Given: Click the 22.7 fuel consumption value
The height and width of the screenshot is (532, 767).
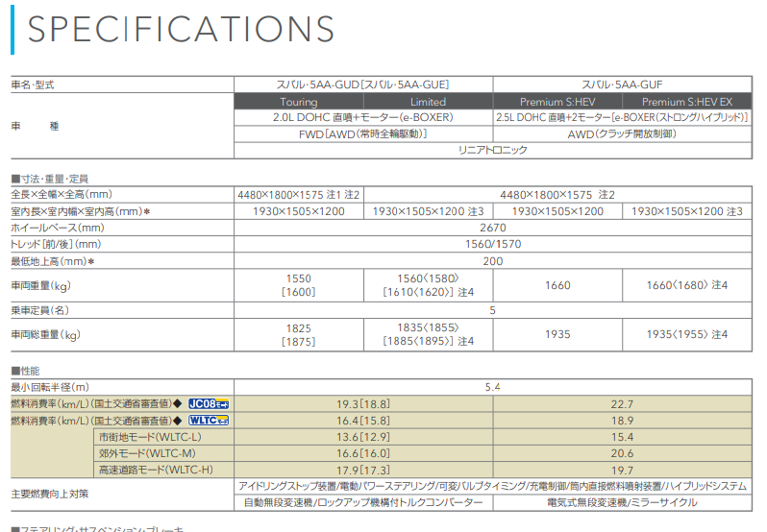Looking at the screenshot, I should tap(622, 404).
